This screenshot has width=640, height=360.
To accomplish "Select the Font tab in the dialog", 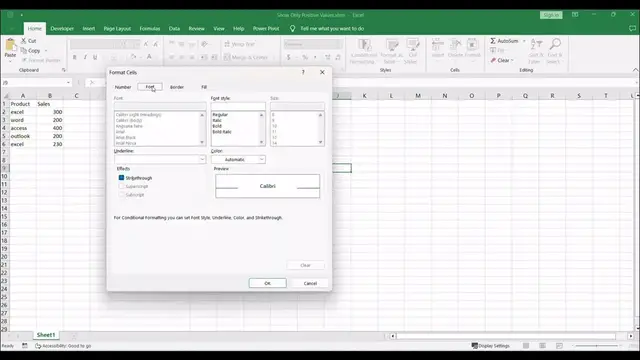I will coord(150,87).
